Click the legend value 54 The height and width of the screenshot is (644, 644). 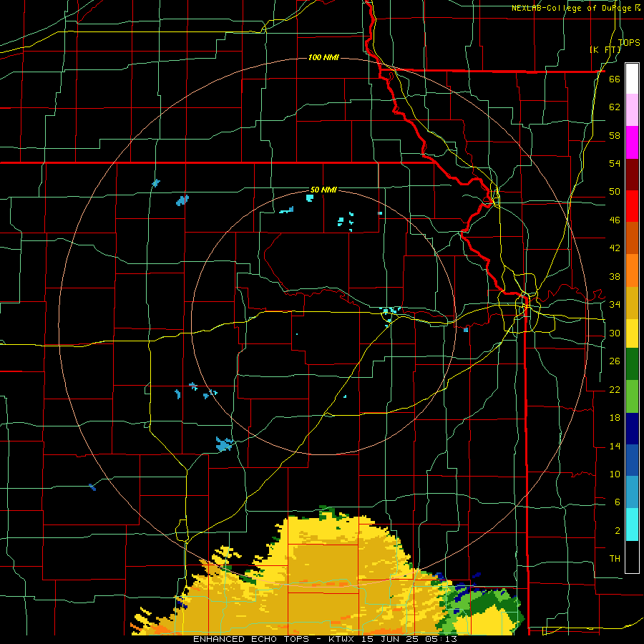[615, 163]
